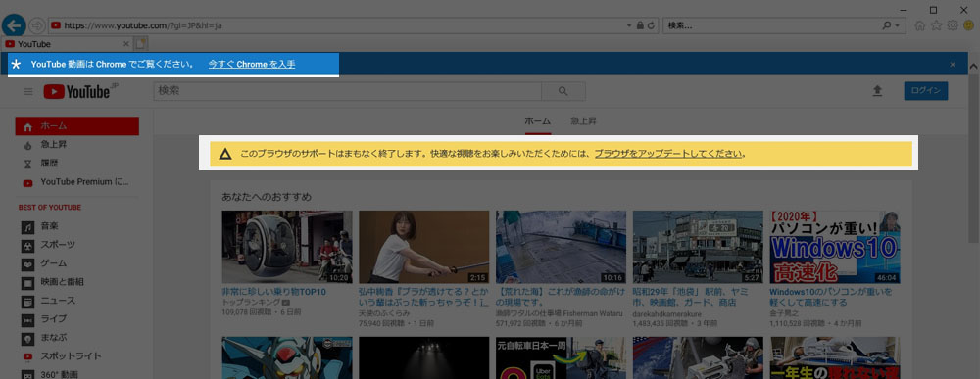980x379 pixels.
Task: Open the address bar history dropdown arrow
Action: (629, 25)
